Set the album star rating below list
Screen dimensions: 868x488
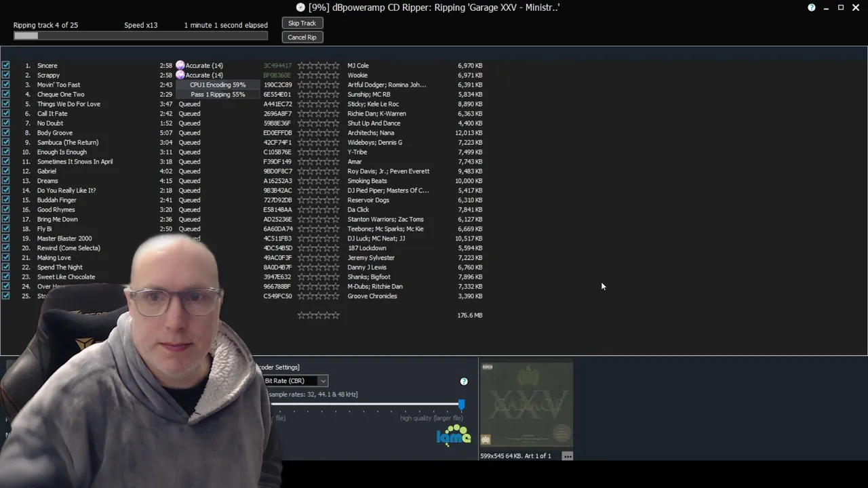pyautogui.click(x=319, y=315)
